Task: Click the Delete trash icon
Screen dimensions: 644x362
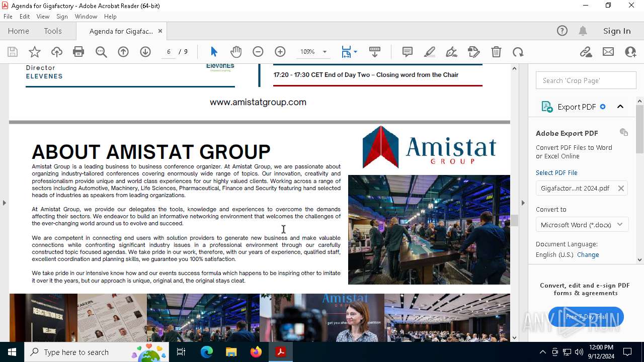Action: (496, 52)
